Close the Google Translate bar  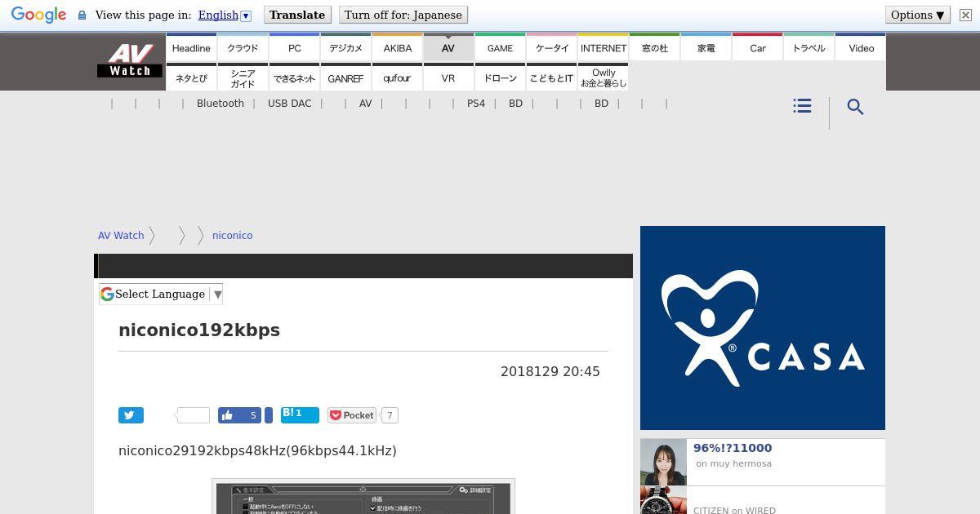tap(965, 15)
